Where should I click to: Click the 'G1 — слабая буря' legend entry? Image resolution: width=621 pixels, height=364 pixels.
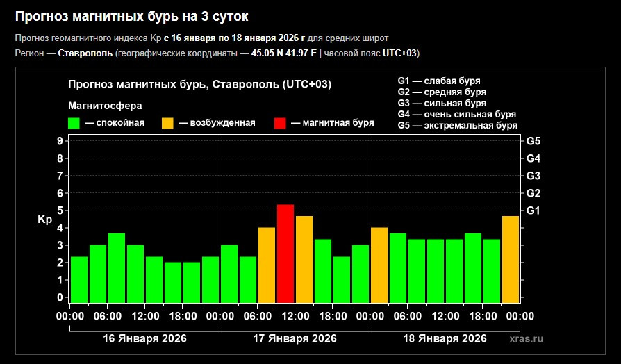[439, 81]
